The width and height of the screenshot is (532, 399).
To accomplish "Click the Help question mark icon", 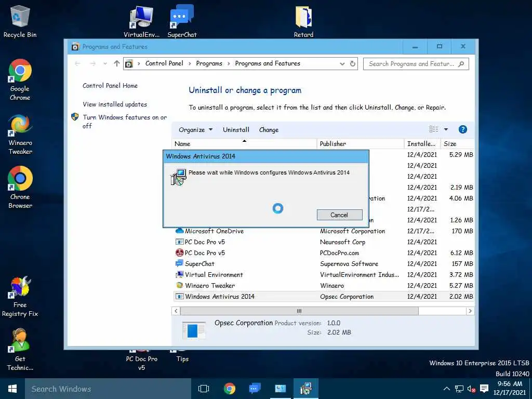I will click(462, 129).
